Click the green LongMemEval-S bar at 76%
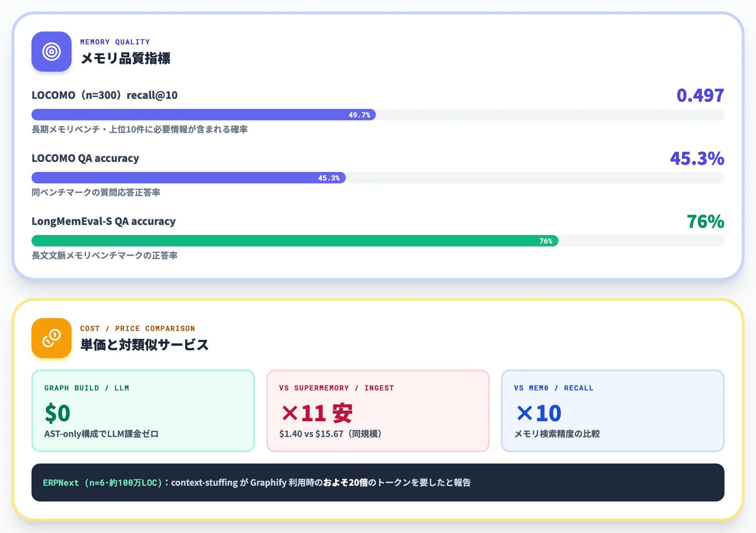The width and height of the screenshot is (756, 533). point(295,241)
